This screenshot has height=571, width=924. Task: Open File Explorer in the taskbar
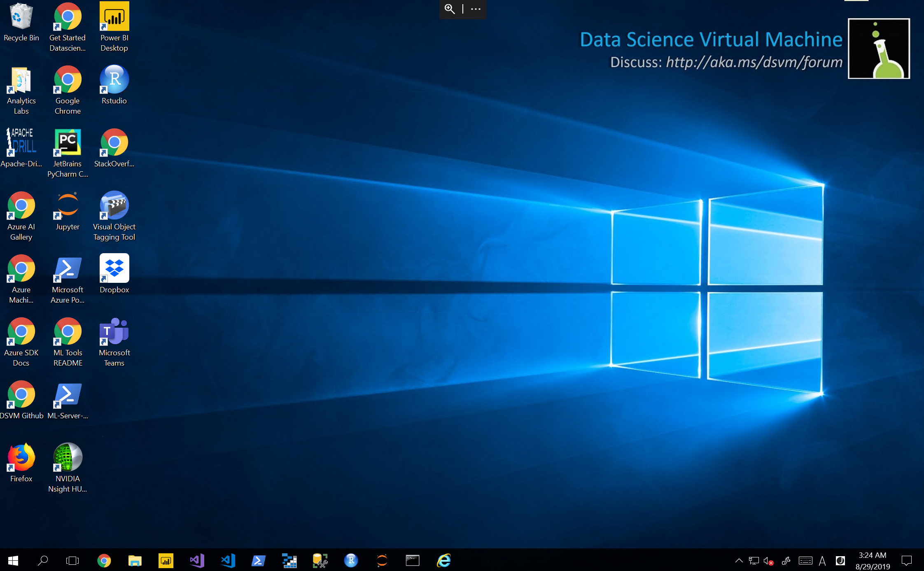tap(135, 560)
